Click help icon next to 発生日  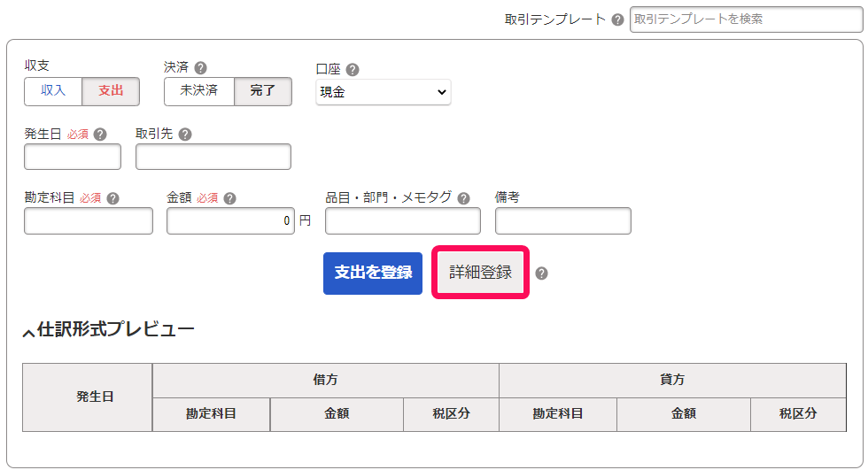coord(100,135)
